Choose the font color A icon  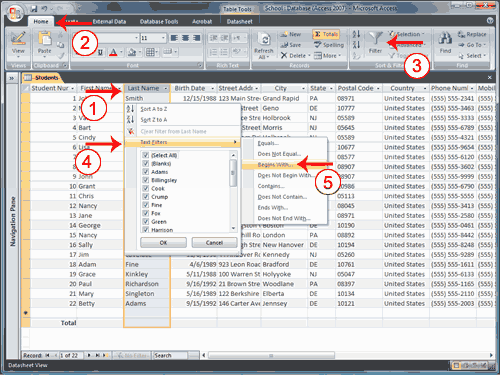(x=113, y=53)
